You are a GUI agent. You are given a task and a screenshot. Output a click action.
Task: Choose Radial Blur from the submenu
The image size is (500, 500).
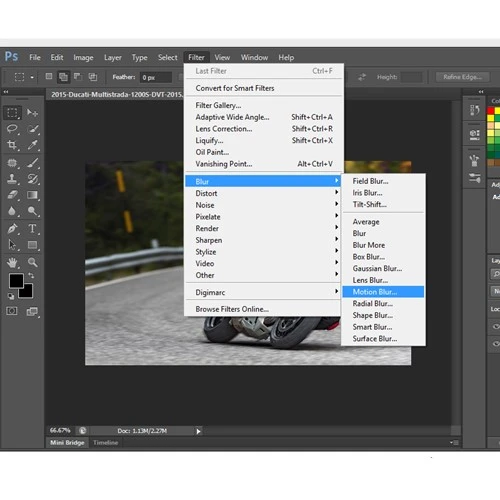click(383, 304)
